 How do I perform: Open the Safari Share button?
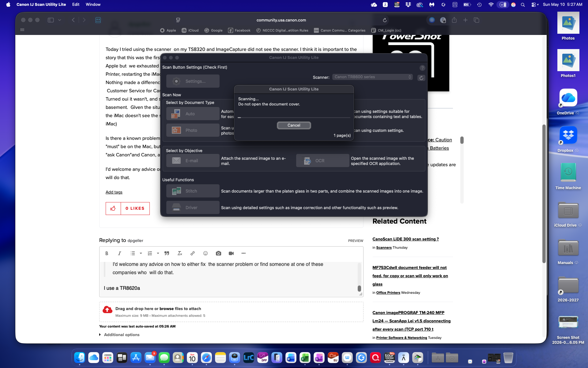tap(454, 20)
